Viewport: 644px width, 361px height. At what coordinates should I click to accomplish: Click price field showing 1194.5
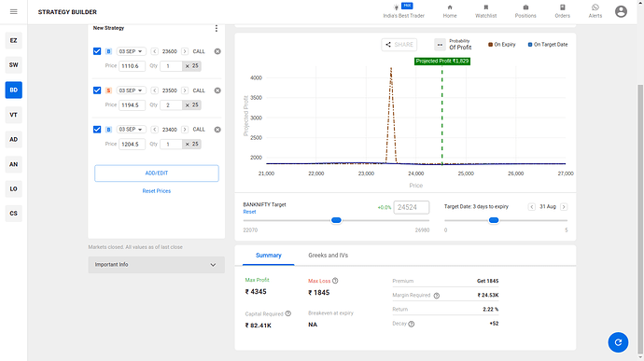pos(132,105)
